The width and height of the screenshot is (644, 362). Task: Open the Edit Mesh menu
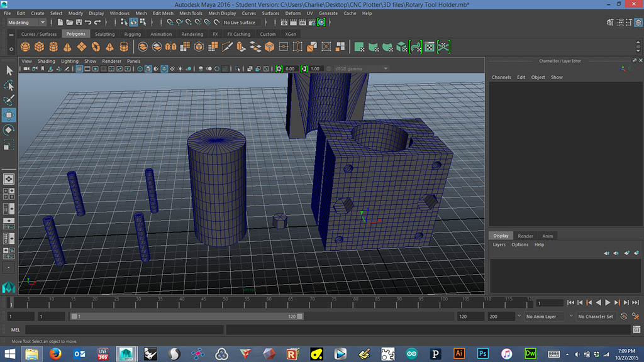[162, 13]
